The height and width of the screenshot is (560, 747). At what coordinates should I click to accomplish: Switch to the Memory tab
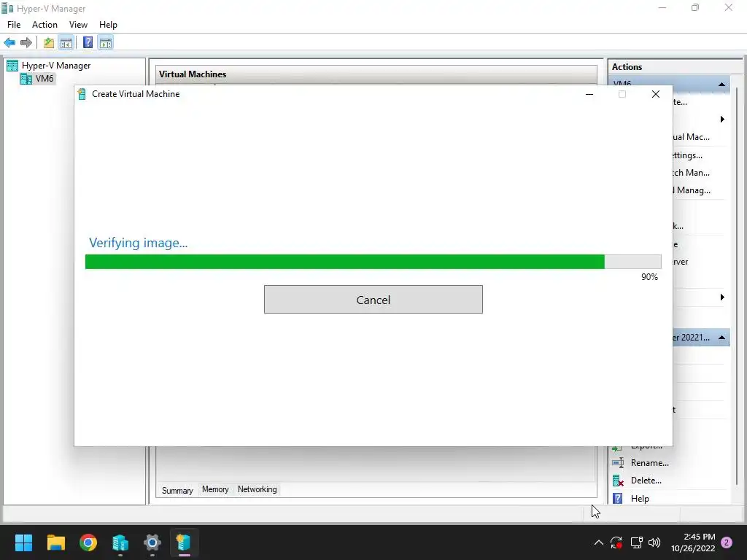coord(215,489)
